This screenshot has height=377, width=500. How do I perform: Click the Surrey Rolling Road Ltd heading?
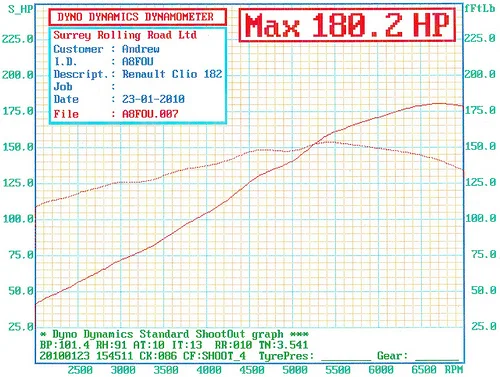pos(125,35)
